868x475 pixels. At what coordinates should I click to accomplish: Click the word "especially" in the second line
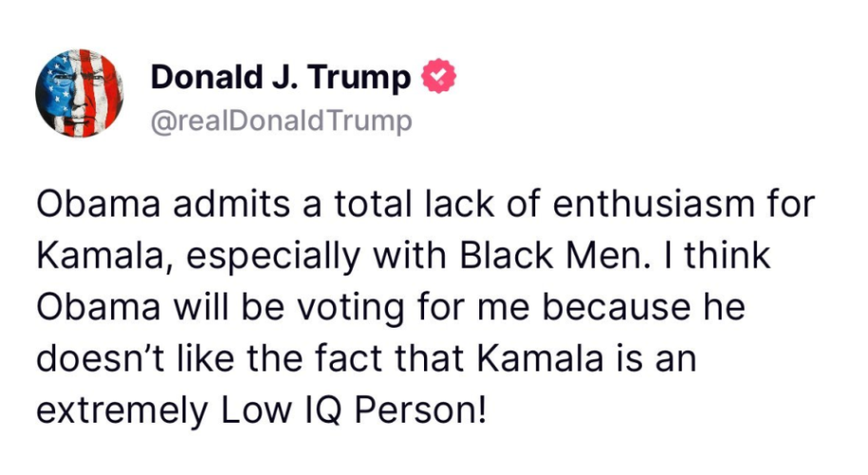point(272,256)
